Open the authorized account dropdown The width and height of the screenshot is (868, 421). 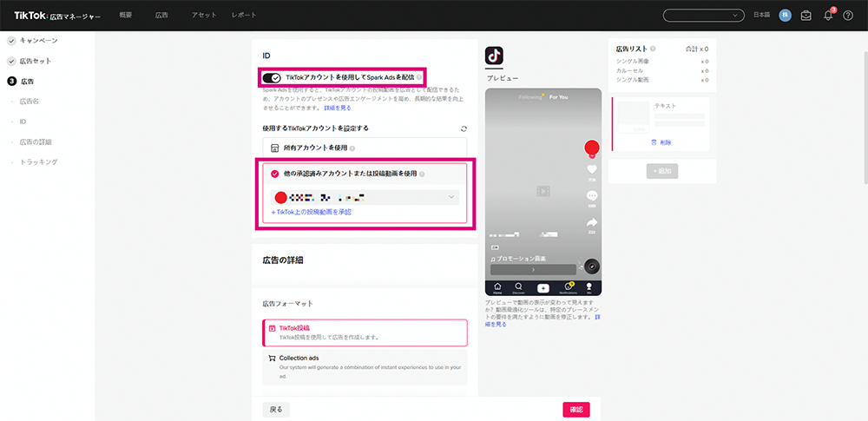tap(365, 198)
